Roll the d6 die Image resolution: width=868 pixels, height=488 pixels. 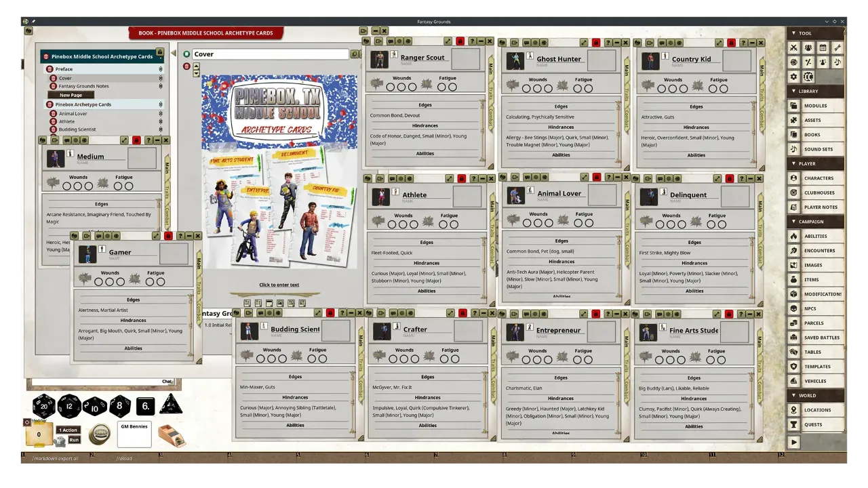(x=145, y=406)
